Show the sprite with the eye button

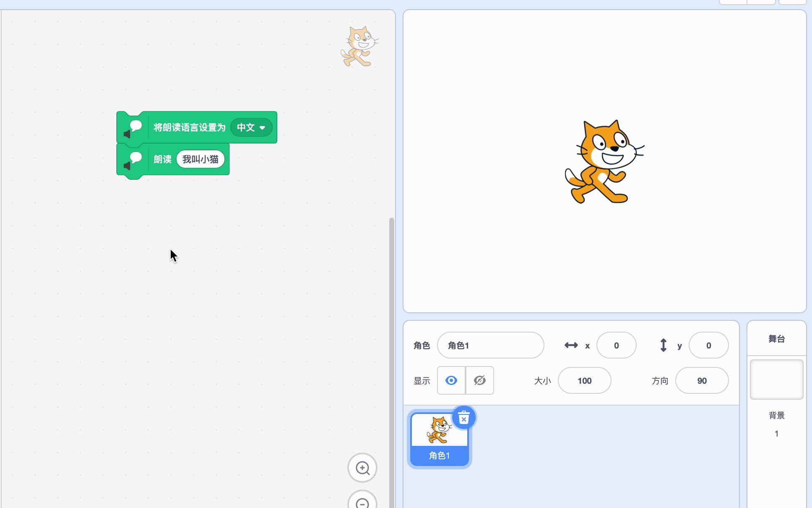click(451, 380)
